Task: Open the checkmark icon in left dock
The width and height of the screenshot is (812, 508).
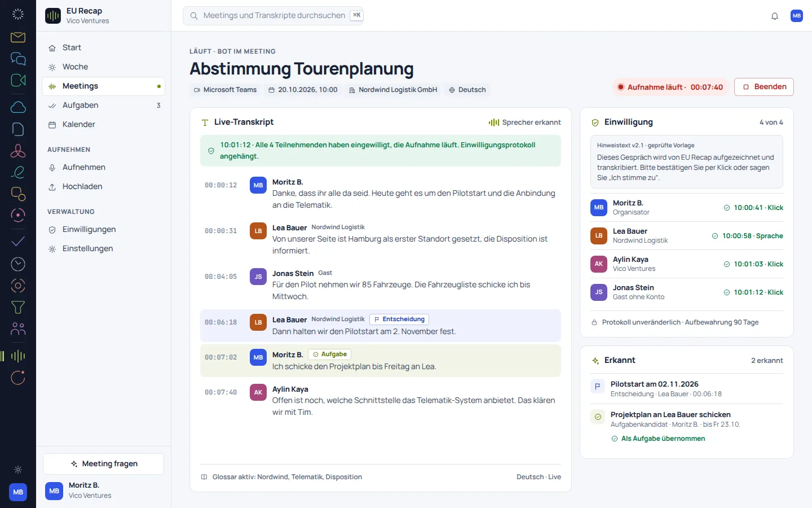Action: [18, 242]
